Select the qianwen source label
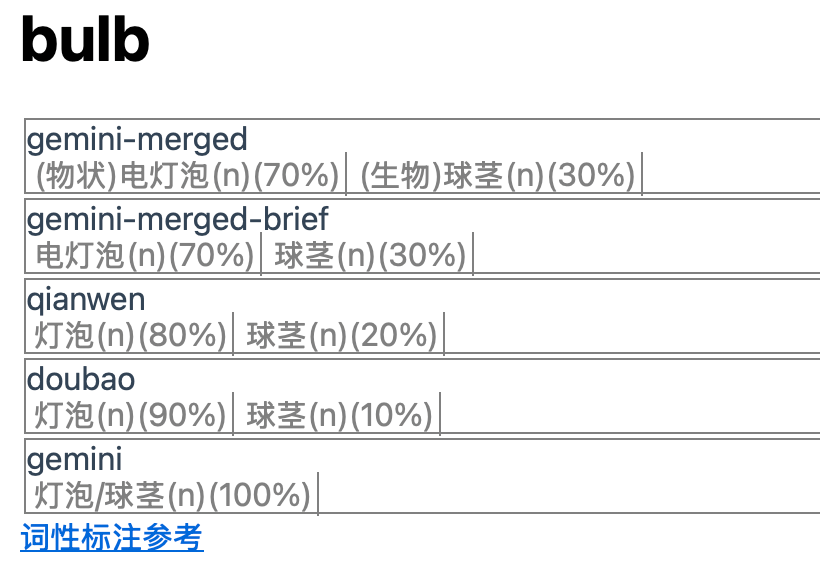 click(86, 299)
